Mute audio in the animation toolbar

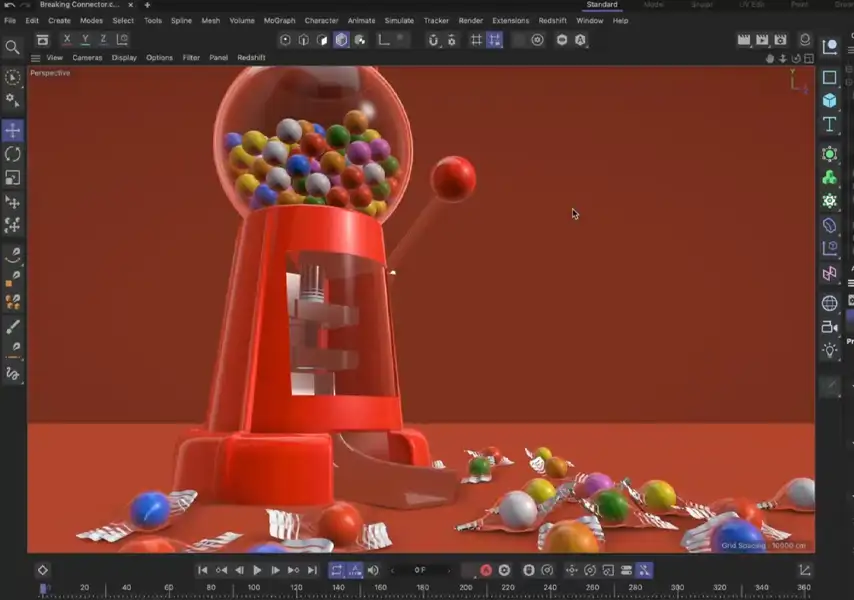374,571
